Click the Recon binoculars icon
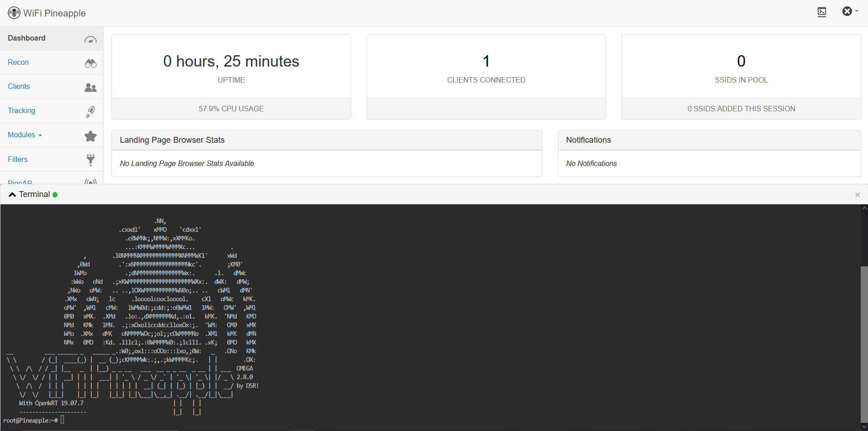868x431 pixels. (x=90, y=63)
